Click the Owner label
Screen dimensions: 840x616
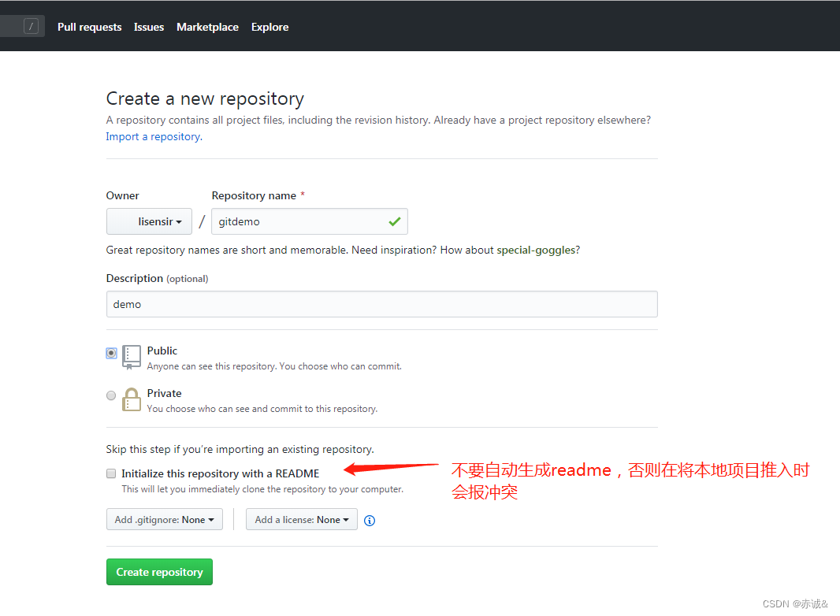122,195
